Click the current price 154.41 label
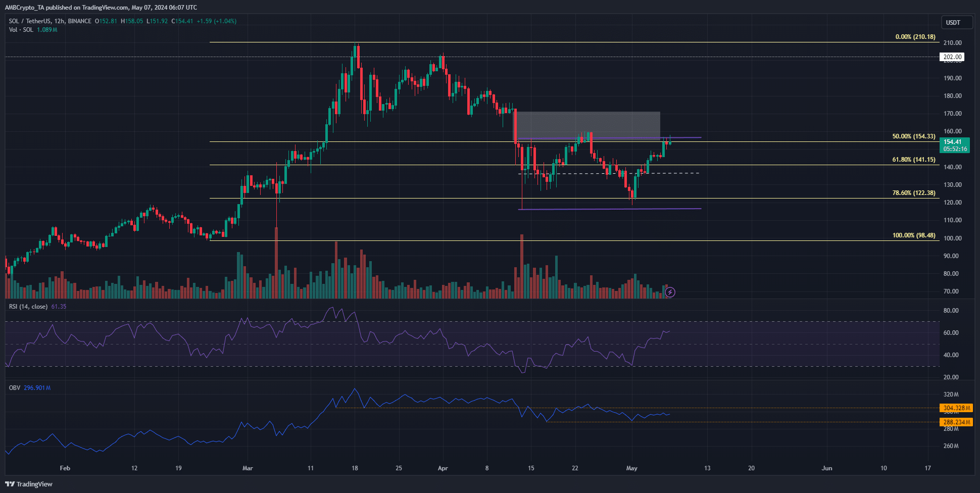 (954, 145)
